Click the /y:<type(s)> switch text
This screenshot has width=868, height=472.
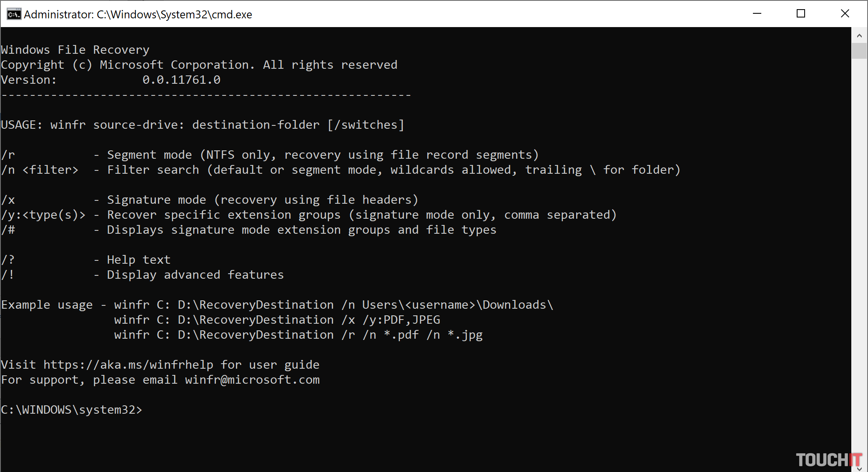43,215
